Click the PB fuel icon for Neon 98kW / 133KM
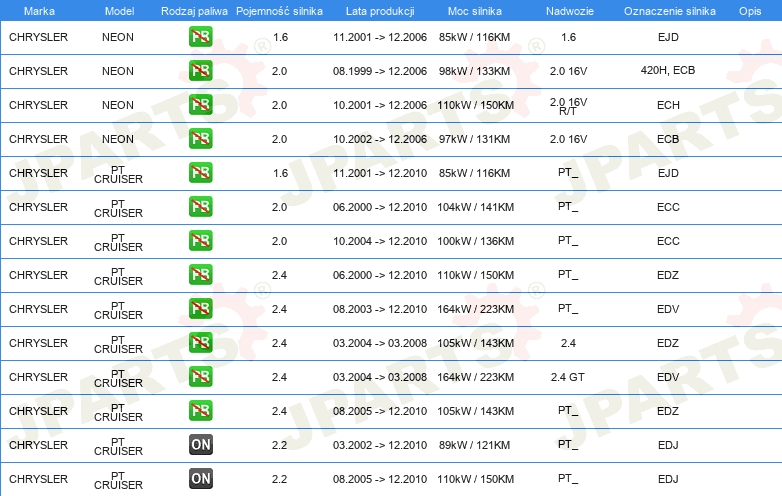Screen dimensions: 782x496 coord(200,71)
